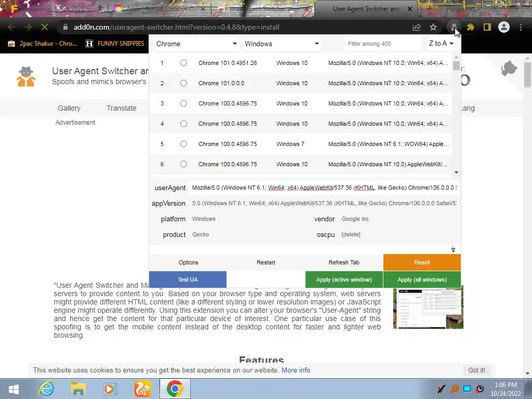Open the Translate menu item
The height and width of the screenshot is (399, 532).
122,108
